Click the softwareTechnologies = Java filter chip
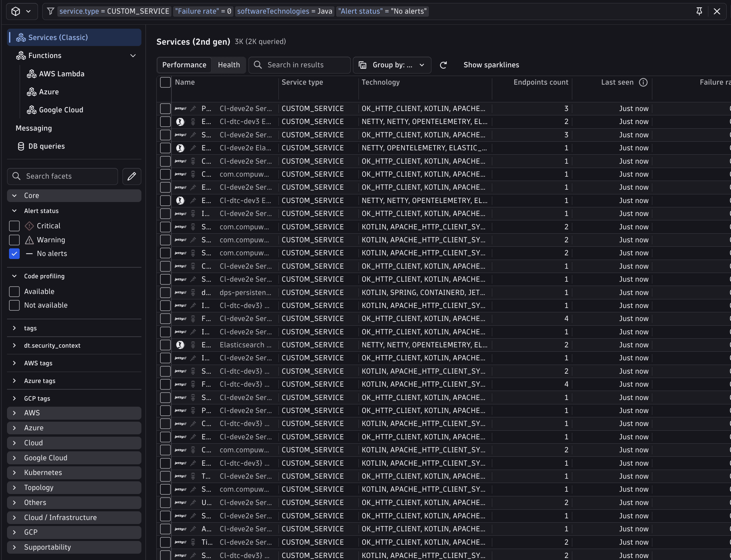The width and height of the screenshot is (731, 560). click(x=285, y=11)
